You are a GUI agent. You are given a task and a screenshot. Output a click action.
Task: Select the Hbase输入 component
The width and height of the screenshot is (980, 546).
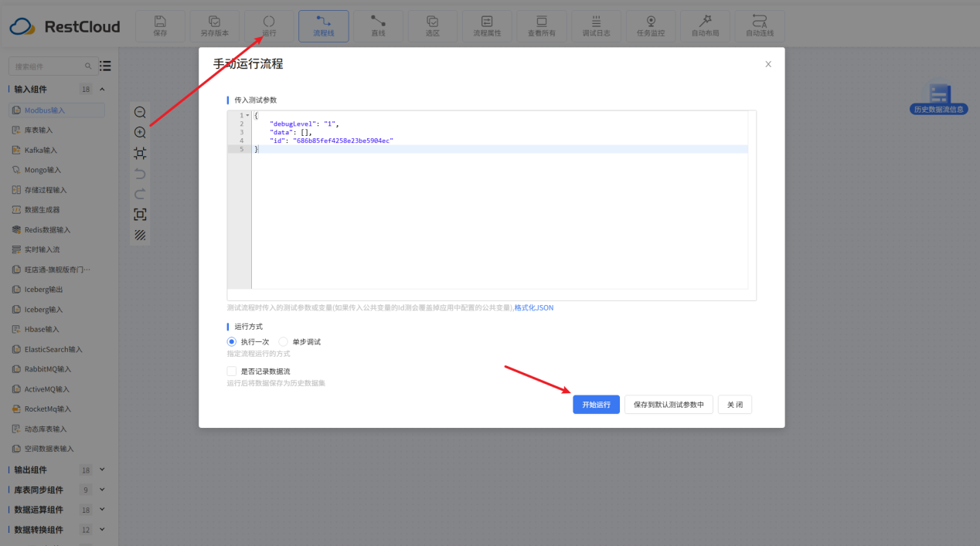[56, 329]
